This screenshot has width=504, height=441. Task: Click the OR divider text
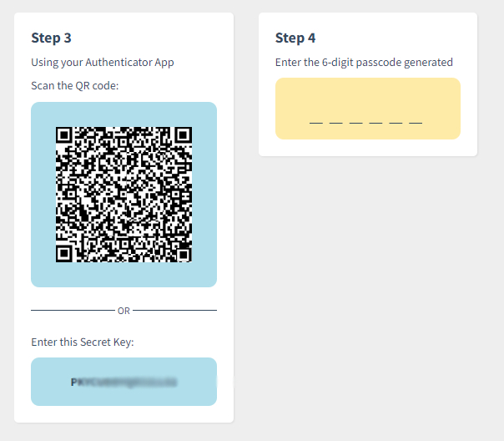pos(123,311)
